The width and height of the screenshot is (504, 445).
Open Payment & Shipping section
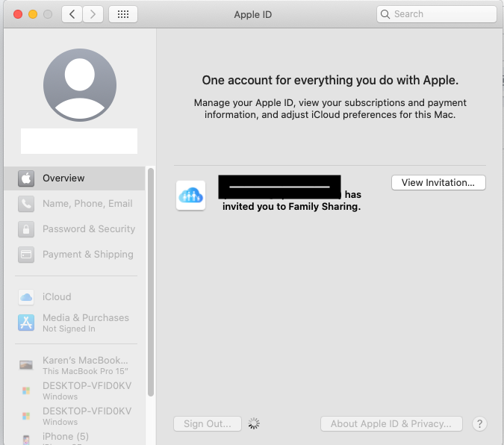[74, 255]
